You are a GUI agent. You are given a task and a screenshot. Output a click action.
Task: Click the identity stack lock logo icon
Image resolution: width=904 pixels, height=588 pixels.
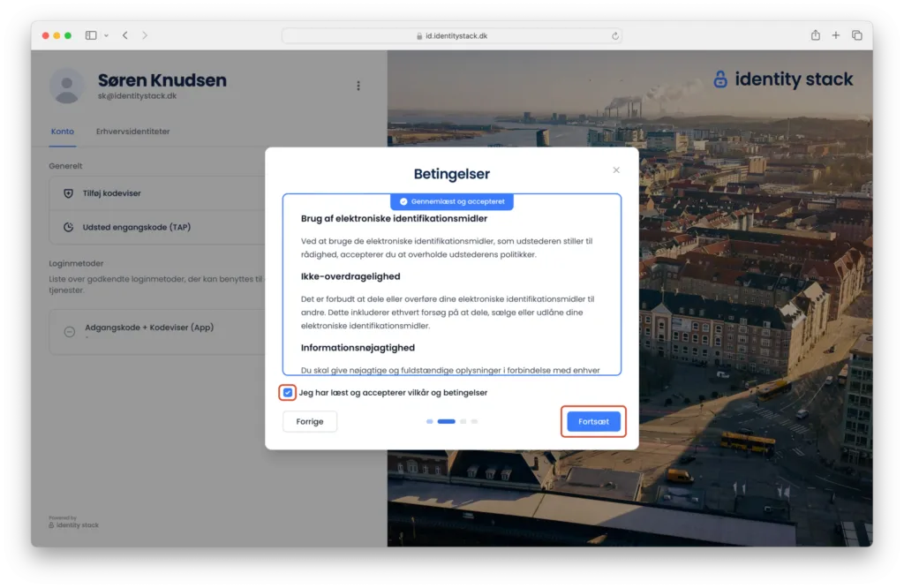point(720,79)
